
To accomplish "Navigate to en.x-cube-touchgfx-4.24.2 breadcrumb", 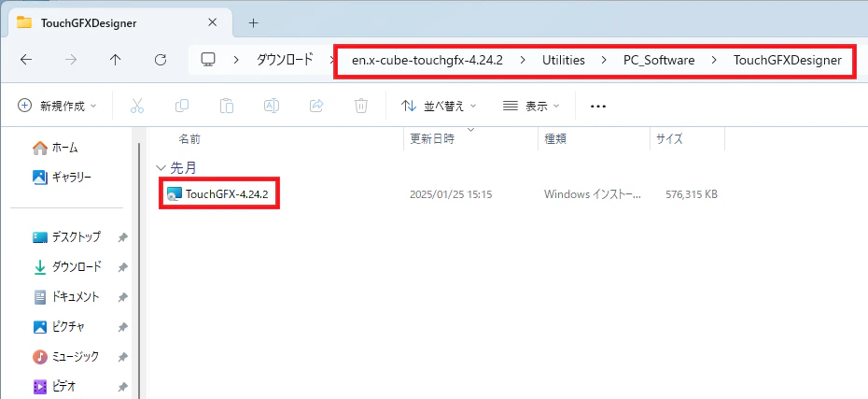I will [x=427, y=60].
